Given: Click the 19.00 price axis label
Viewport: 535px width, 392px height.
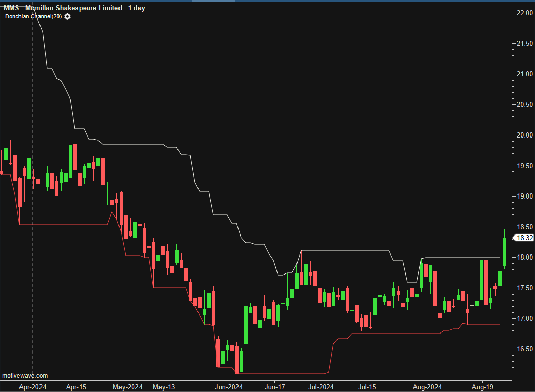Looking at the screenshot, I should coord(524,197).
